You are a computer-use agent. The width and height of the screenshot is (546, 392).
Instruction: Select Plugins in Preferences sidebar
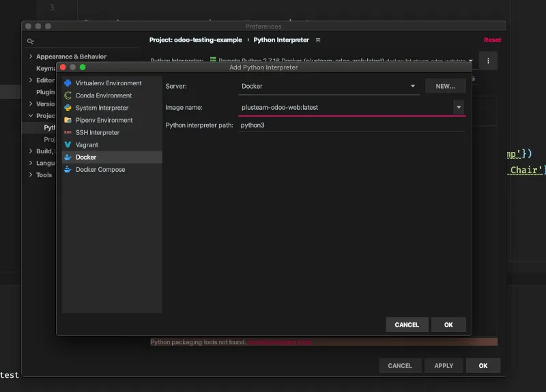tap(46, 92)
